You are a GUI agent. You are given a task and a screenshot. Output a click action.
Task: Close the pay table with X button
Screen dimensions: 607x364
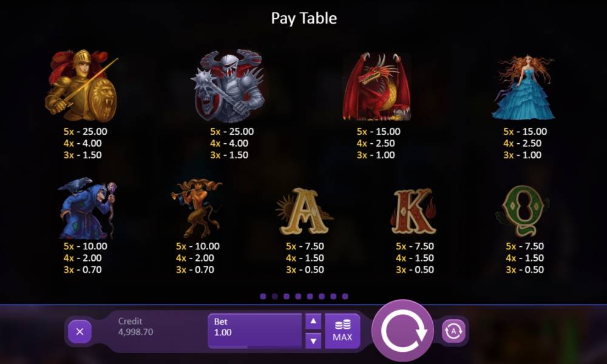(x=80, y=331)
